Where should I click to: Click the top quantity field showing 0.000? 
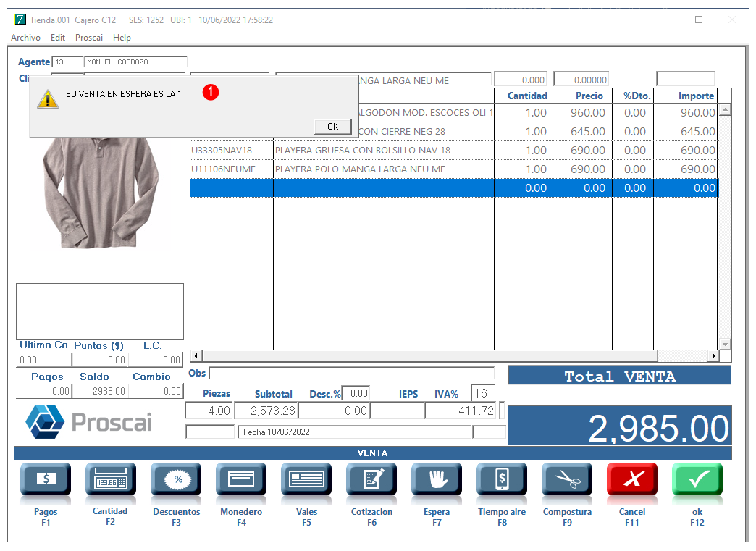pyautogui.click(x=520, y=80)
